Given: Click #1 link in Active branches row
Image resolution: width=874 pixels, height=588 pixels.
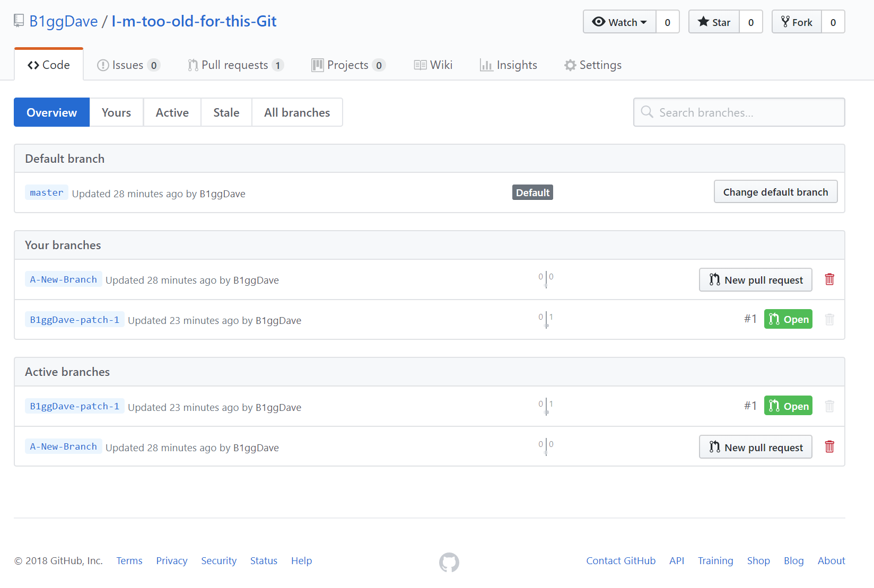Looking at the screenshot, I should 750,406.
